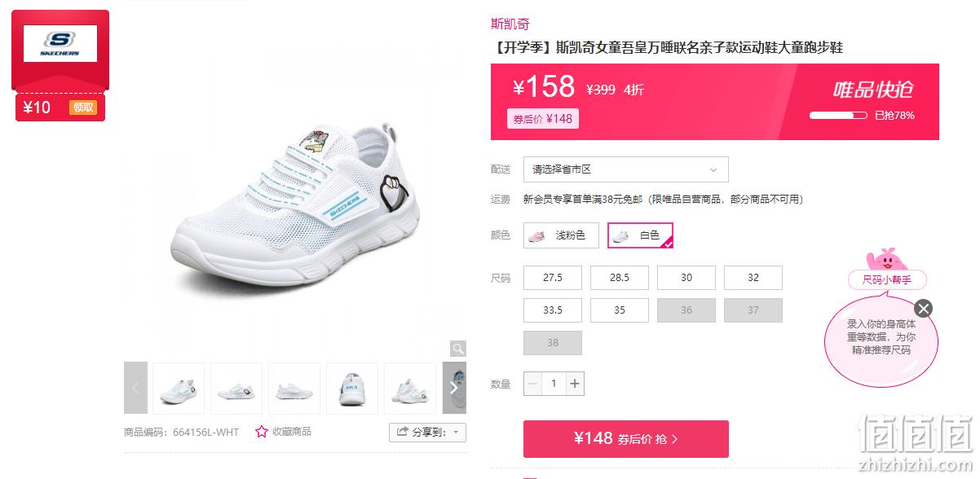980x479 pixels.
Task: Decrease quantity with minus button
Action: click(x=532, y=384)
